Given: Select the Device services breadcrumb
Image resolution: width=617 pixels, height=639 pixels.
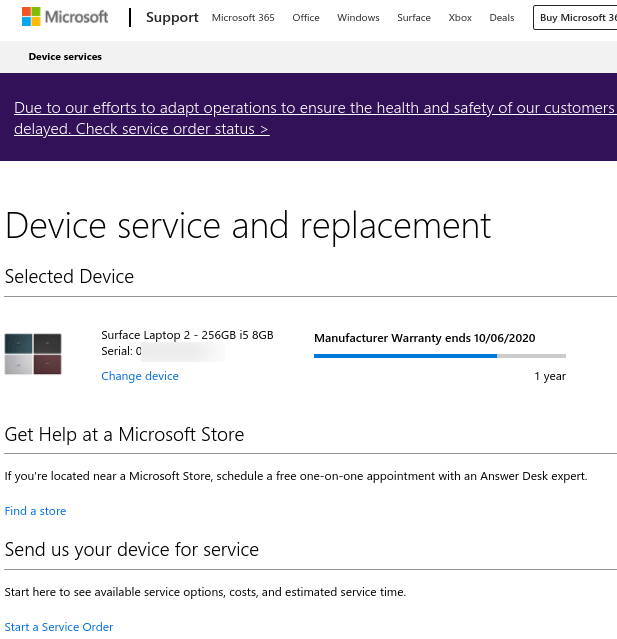Looking at the screenshot, I should [x=65, y=57].
